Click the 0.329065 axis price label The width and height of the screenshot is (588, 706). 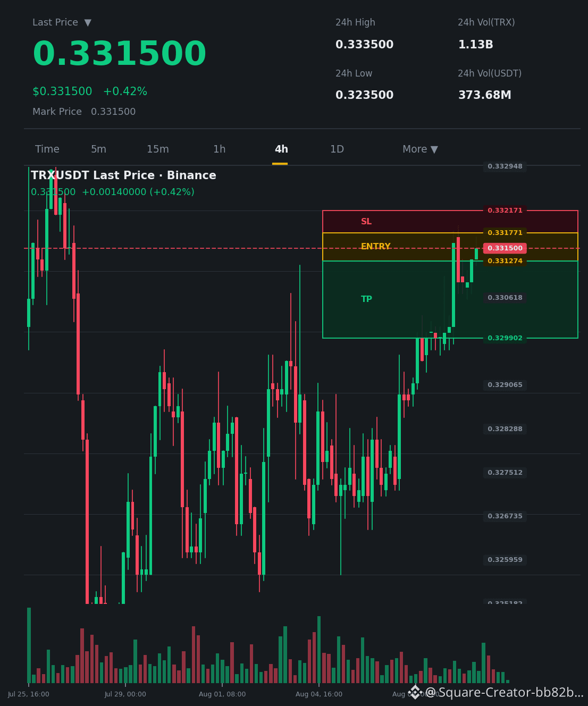pos(505,385)
